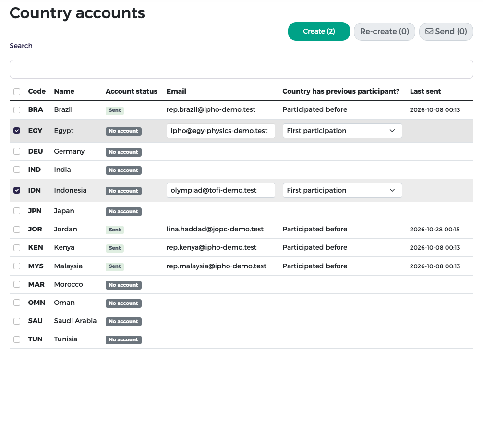The width and height of the screenshot is (483, 448).
Task: Click the Create (2) button
Action: point(319,31)
